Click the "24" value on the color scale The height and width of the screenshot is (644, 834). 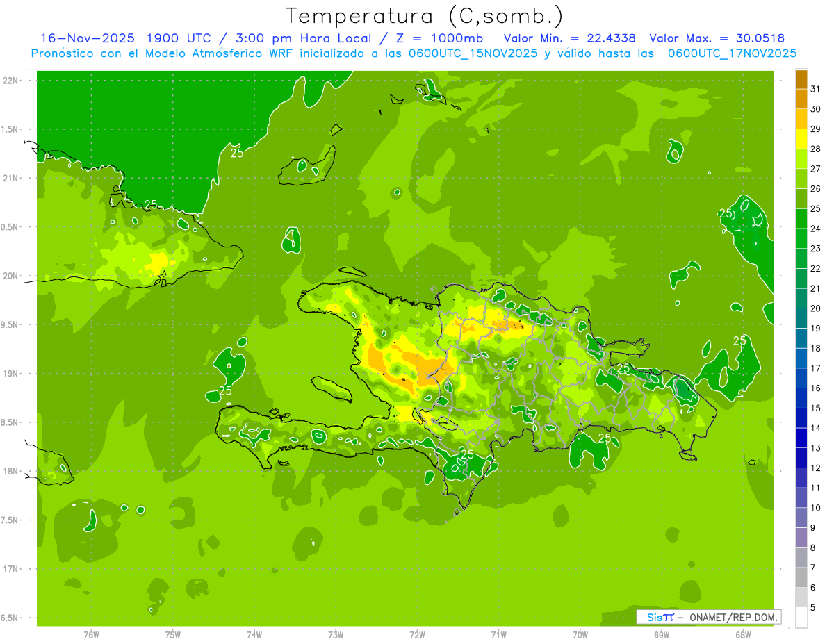[x=816, y=229]
